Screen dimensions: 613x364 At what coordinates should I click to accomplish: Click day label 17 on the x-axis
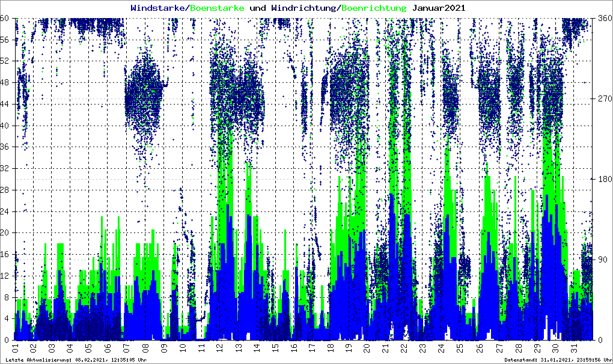coord(313,348)
